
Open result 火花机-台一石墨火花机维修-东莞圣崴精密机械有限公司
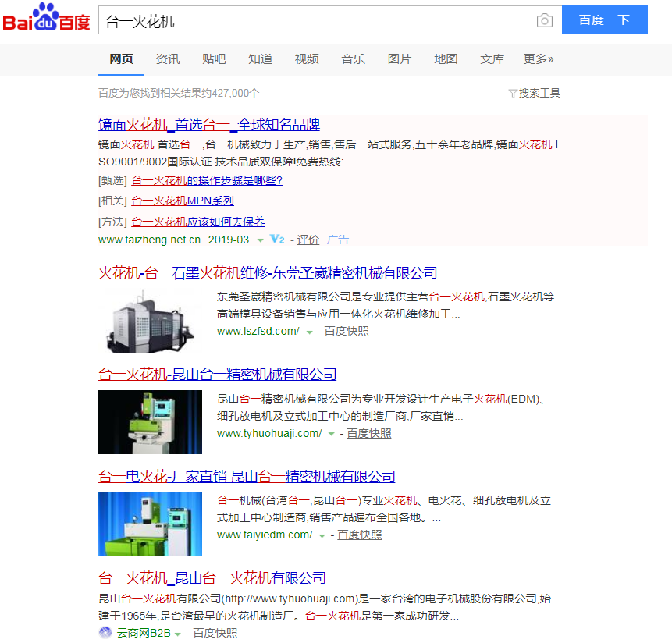pyautogui.click(x=268, y=273)
